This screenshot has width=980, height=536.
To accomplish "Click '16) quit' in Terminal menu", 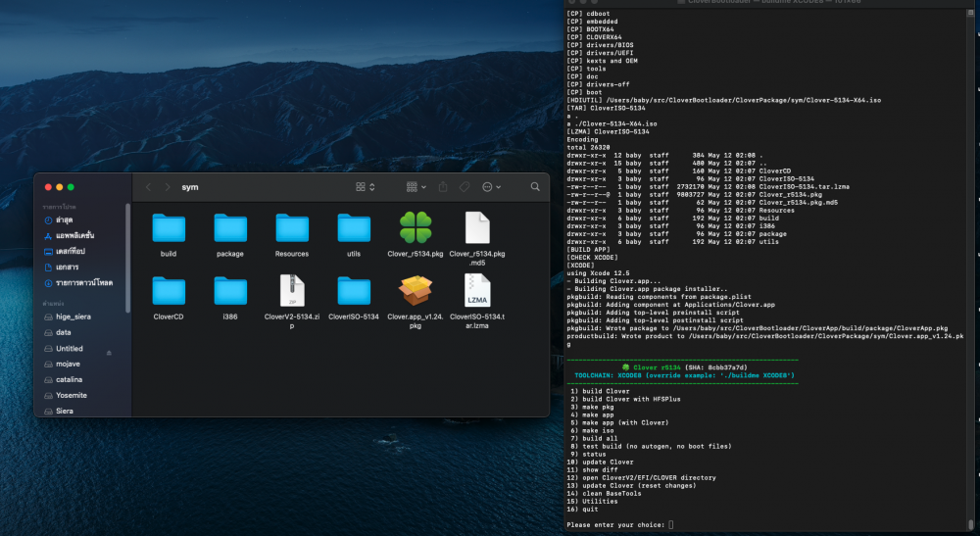I will (x=582, y=510).
